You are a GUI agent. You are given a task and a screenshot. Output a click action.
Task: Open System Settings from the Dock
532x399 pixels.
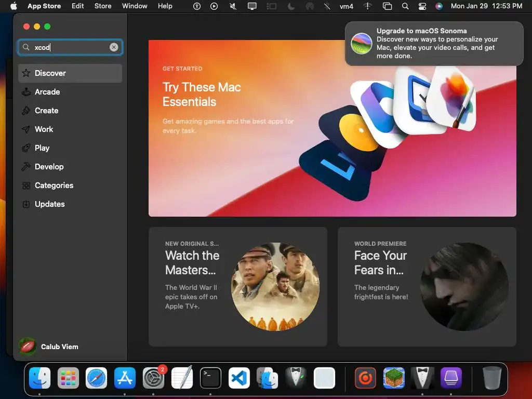click(x=153, y=378)
